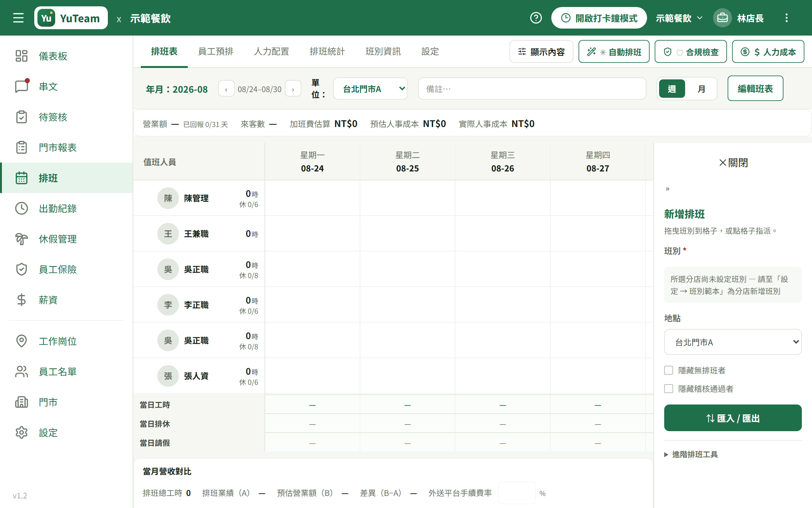Image resolution: width=812 pixels, height=508 pixels.
Task: Click the 門市報表 report icon
Action: tap(22, 148)
